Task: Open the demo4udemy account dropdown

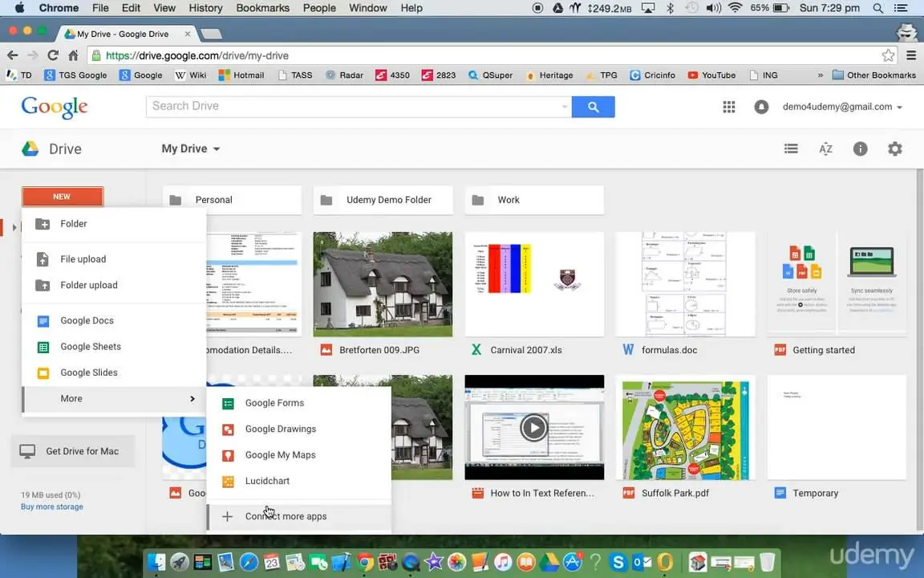Action: [842, 107]
